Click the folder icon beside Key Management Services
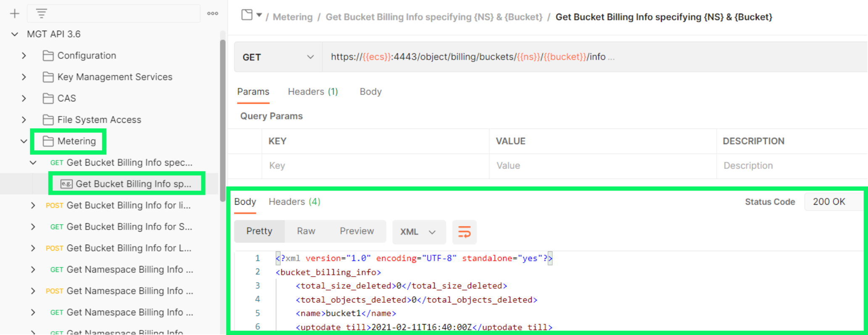The height and width of the screenshot is (335, 868). click(48, 77)
